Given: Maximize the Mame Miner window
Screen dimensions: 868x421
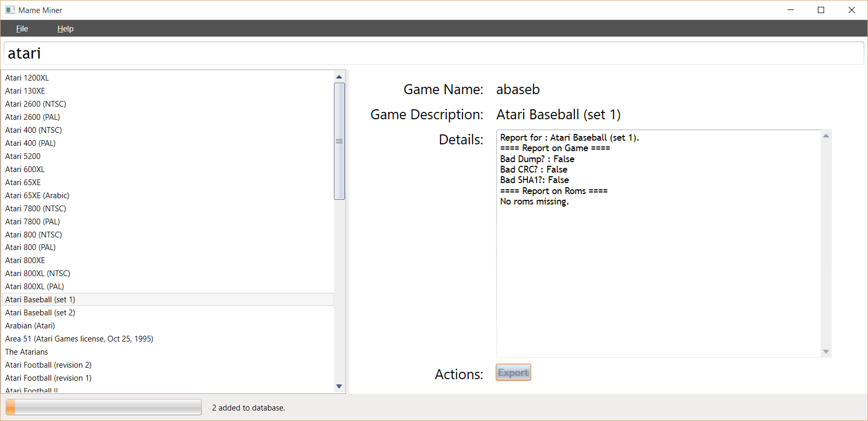Looking at the screenshot, I should [x=821, y=10].
